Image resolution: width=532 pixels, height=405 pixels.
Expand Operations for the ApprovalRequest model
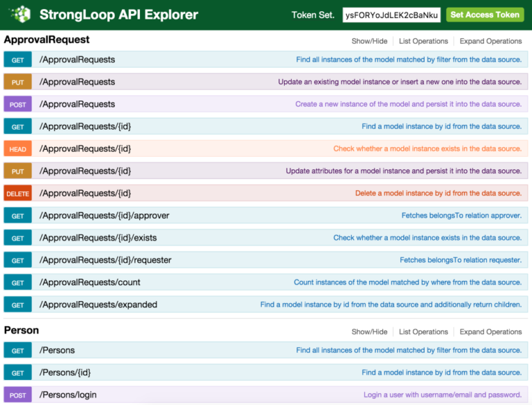tap(490, 41)
